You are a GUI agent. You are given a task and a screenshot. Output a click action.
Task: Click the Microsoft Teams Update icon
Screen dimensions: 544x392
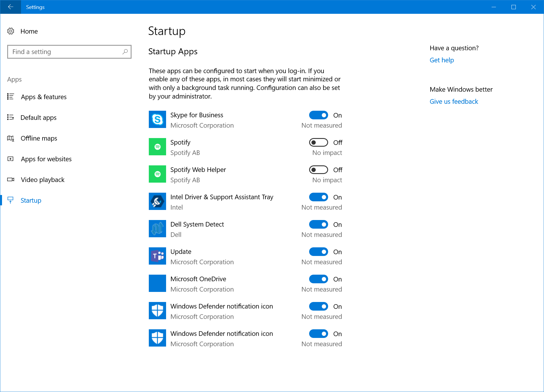pyautogui.click(x=157, y=256)
